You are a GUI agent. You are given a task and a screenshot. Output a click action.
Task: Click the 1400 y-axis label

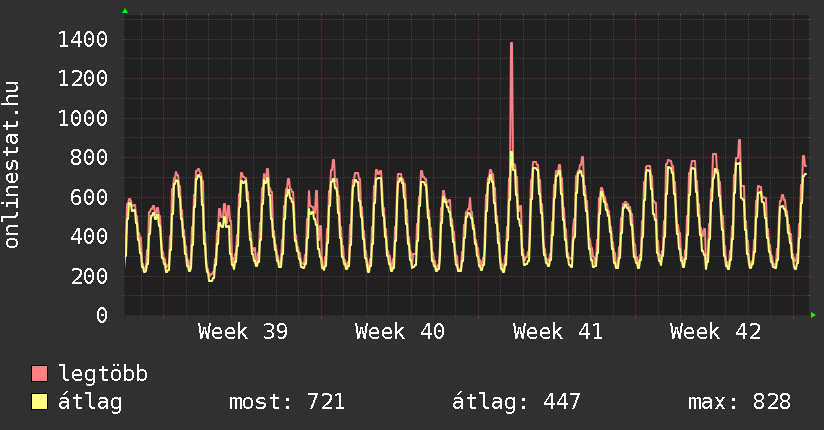[83, 39]
